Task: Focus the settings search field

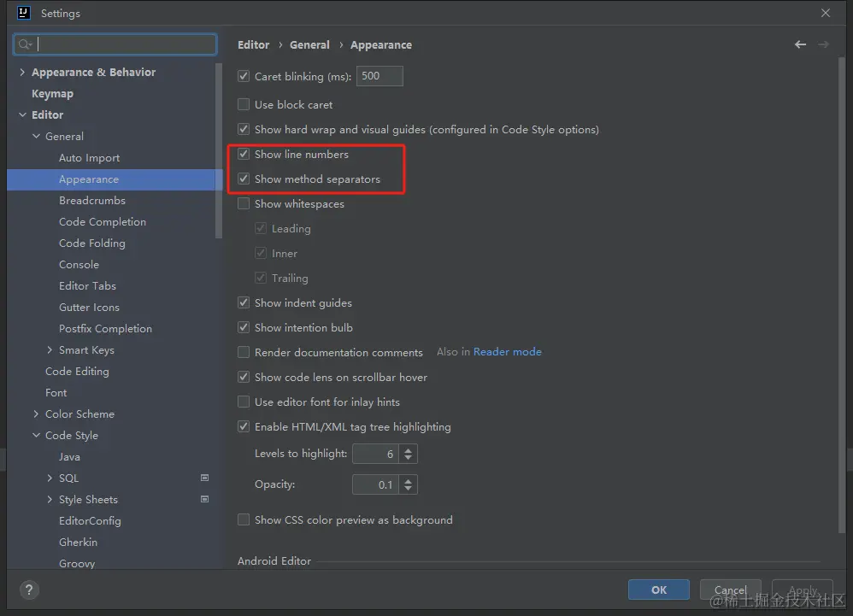Action: pyautogui.click(x=115, y=44)
